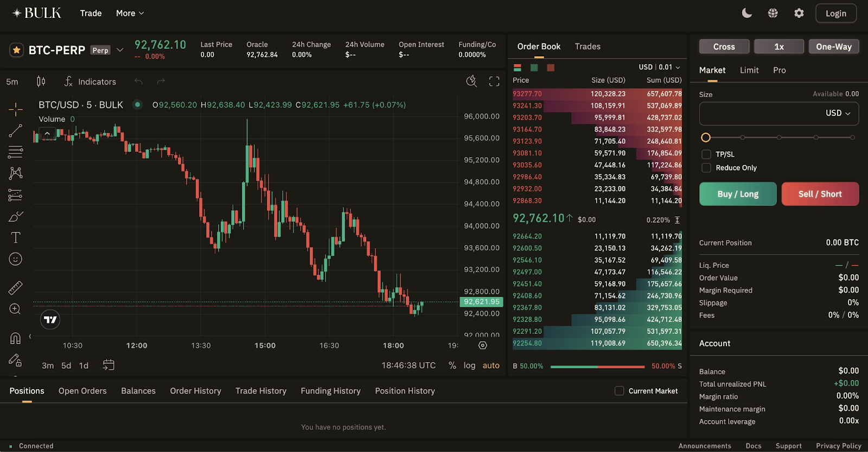The height and width of the screenshot is (452, 868).
Task: Favorite BTC-PERP with star icon
Action: point(16,50)
